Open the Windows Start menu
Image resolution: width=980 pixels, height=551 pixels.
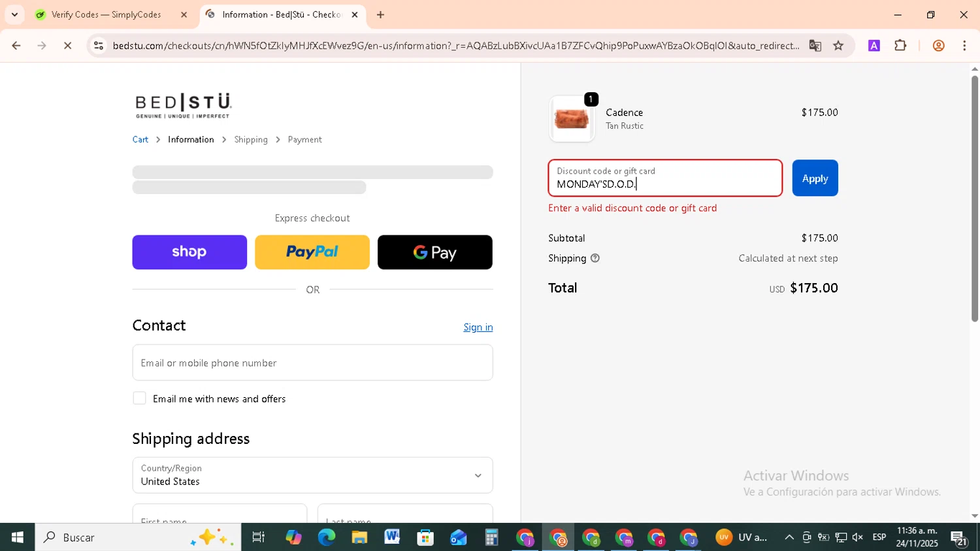coord(17,537)
